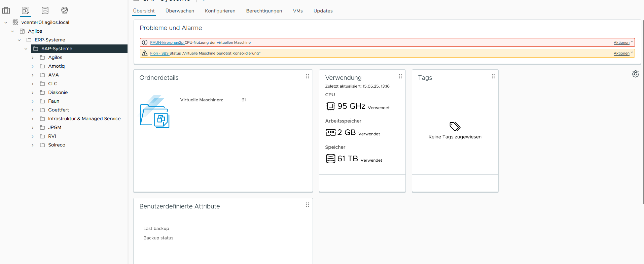Click the CLC folder icon
Screen dimensions: 644x264
point(42,84)
